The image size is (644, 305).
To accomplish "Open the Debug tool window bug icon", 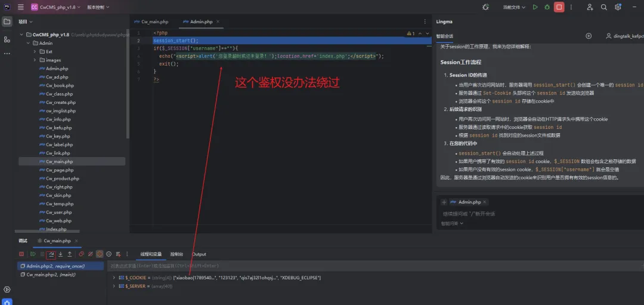I will point(7,301).
